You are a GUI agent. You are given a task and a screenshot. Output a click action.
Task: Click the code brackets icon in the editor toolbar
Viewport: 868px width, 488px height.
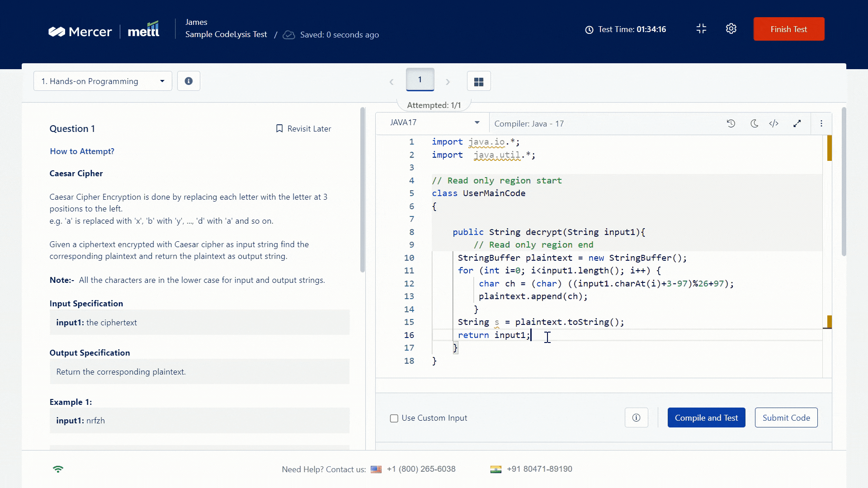[x=774, y=123]
